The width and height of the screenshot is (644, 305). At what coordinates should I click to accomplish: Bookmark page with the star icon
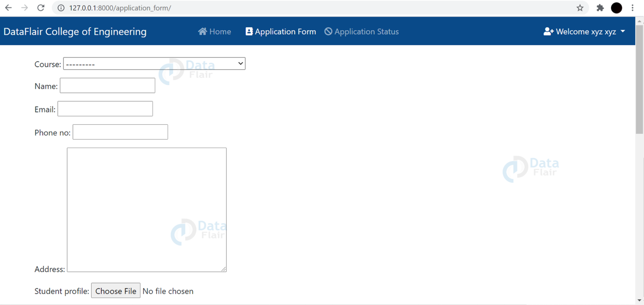[x=580, y=8]
